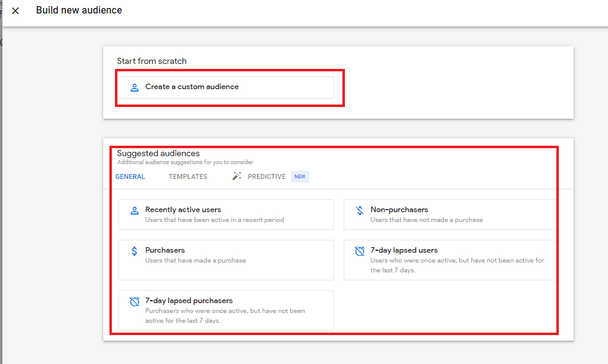Click the crossed alarm icon for 7-day lapsed users
The width and height of the screenshot is (608, 364).
[x=360, y=251]
